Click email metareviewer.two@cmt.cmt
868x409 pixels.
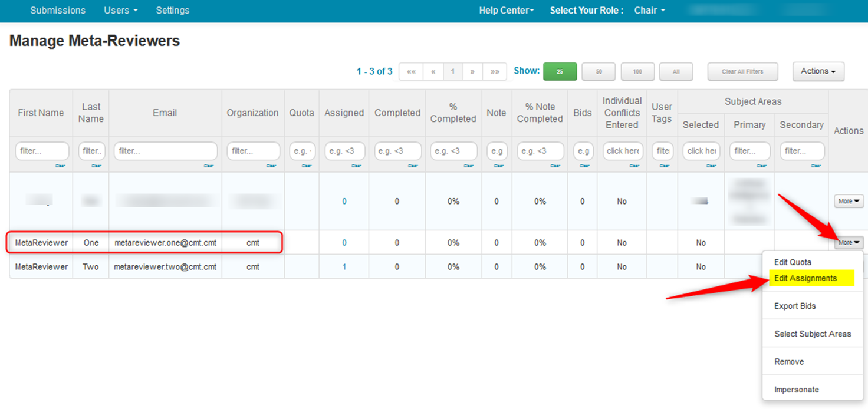(165, 266)
